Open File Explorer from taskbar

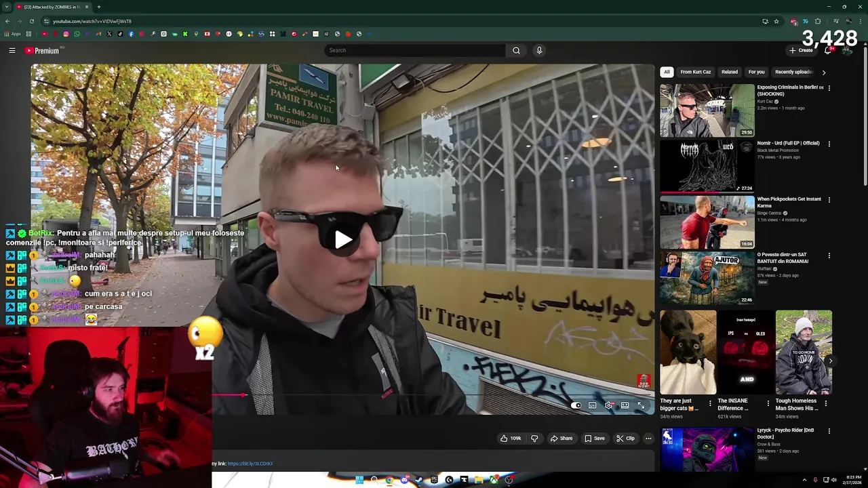point(479,480)
